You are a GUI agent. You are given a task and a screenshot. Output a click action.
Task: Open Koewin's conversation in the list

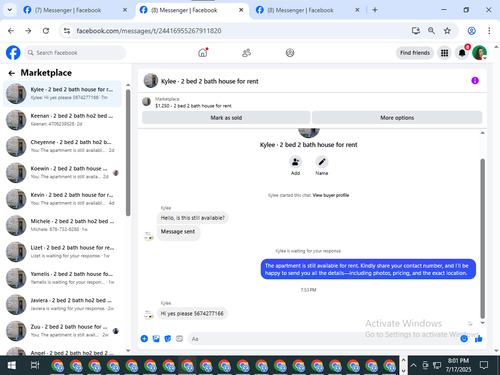tap(62, 173)
